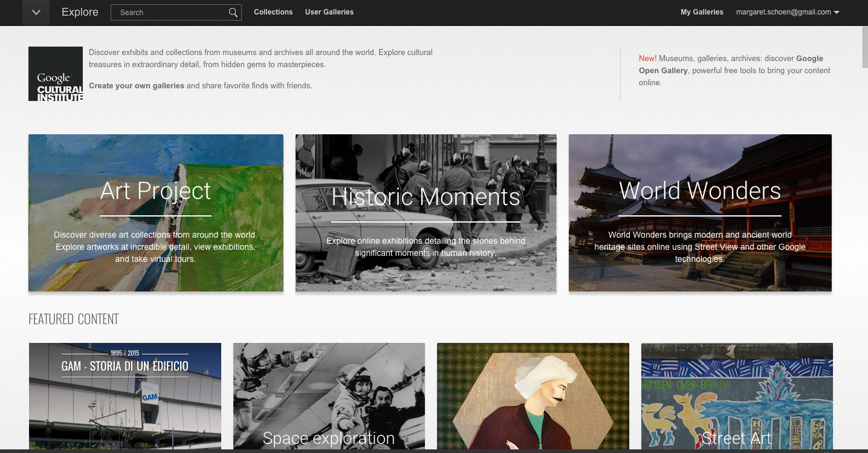Open the Collections menu item
868x453 pixels.
point(273,12)
